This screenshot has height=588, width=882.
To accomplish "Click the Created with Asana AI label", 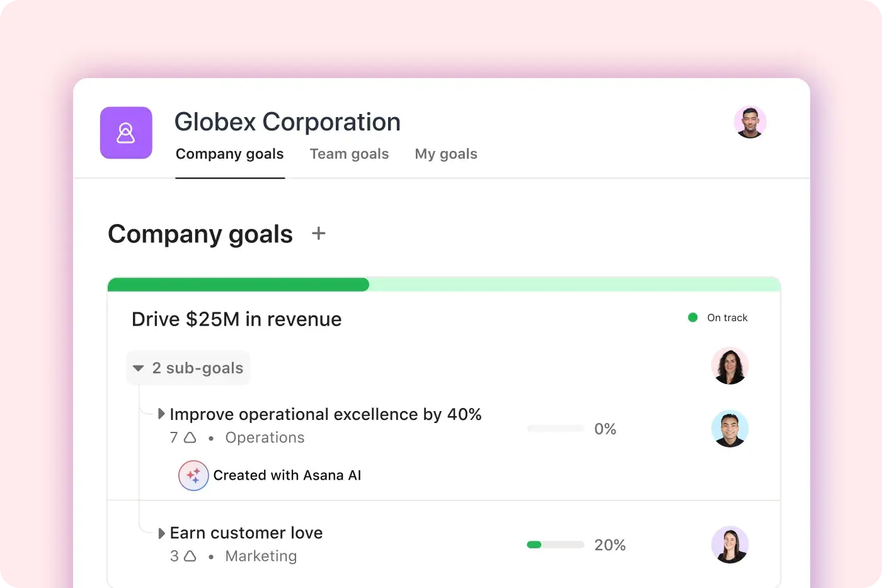I will (287, 475).
